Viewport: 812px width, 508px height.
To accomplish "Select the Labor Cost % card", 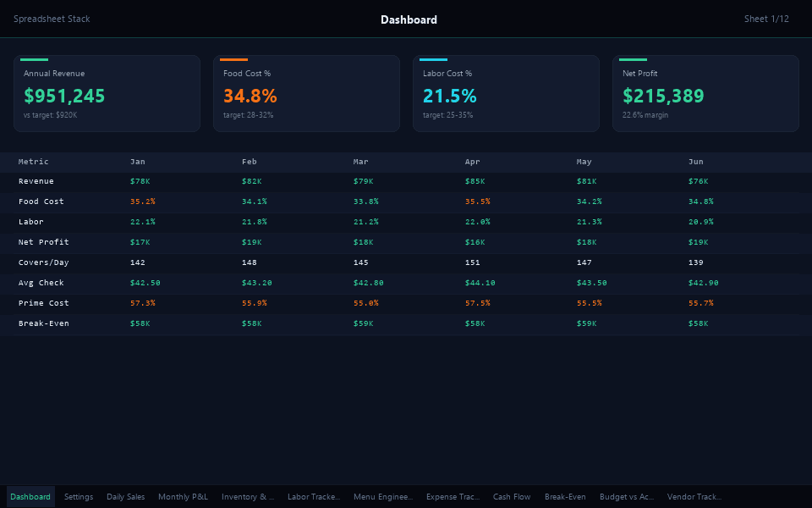I will [x=506, y=93].
